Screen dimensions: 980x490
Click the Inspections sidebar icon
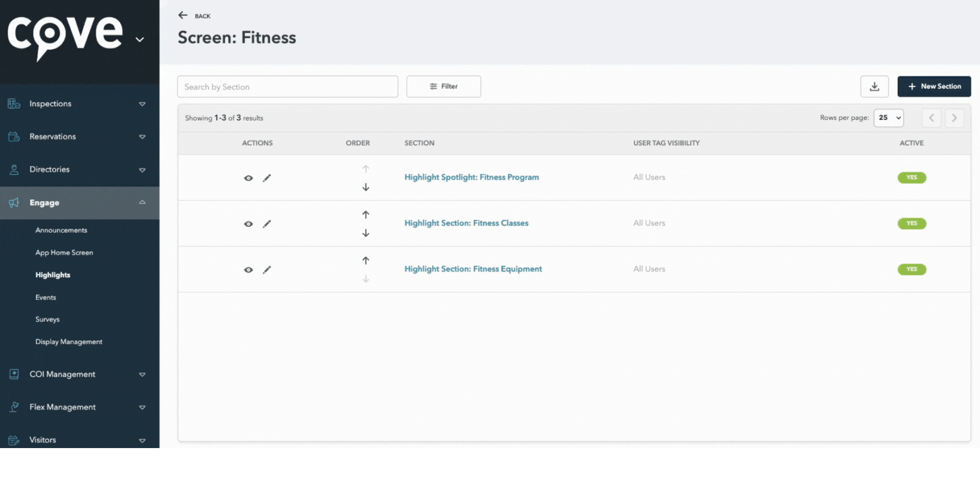(14, 103)
